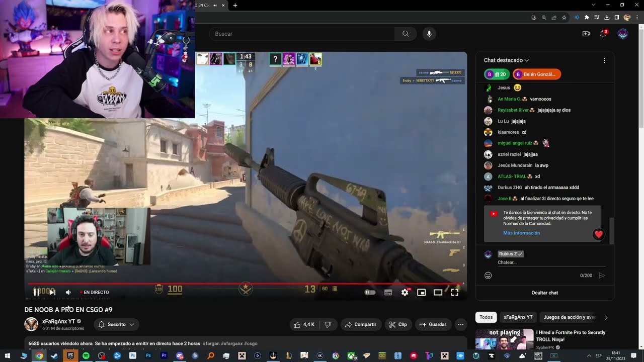
Task: Click the Belén Gonzál... super chat chip
Action: click(x=537, y=74)
